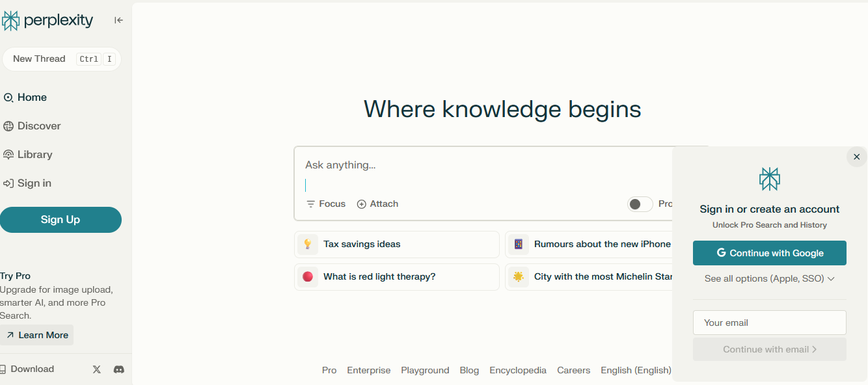
Task: Open the Careers footer link
Action: tap(574, 370)
